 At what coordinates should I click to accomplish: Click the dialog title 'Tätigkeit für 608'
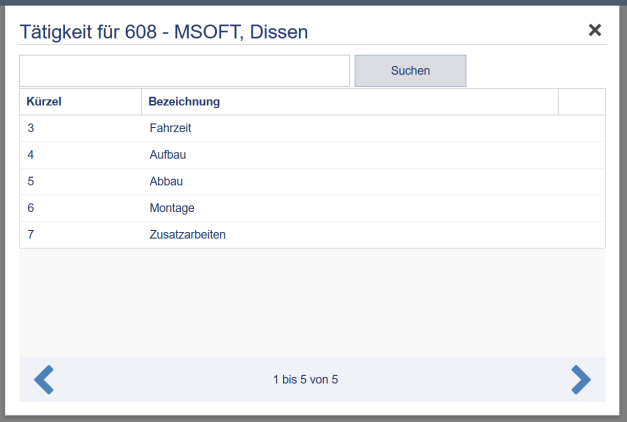coord(164,32)
